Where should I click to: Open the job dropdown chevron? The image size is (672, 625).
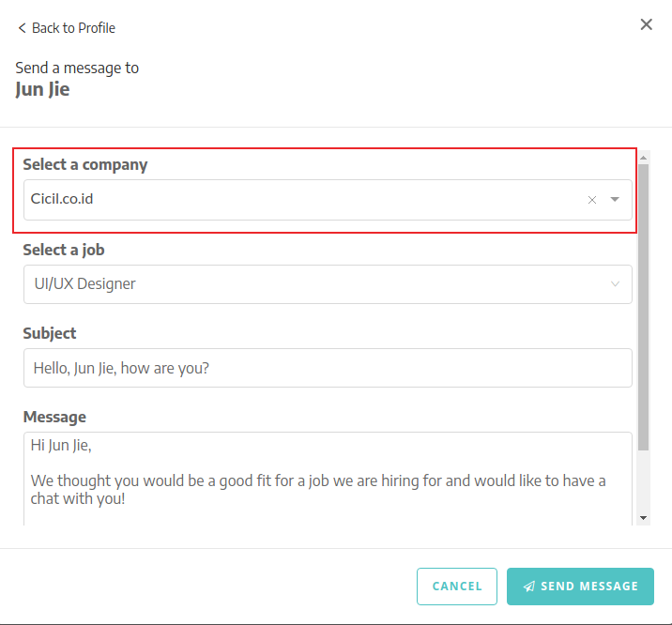(615, 284)
